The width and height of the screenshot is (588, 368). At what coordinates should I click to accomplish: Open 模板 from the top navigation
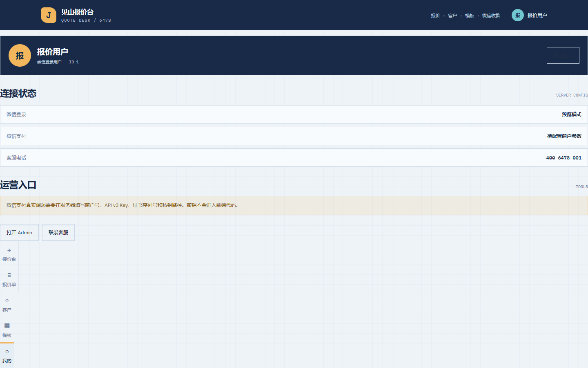470,16
